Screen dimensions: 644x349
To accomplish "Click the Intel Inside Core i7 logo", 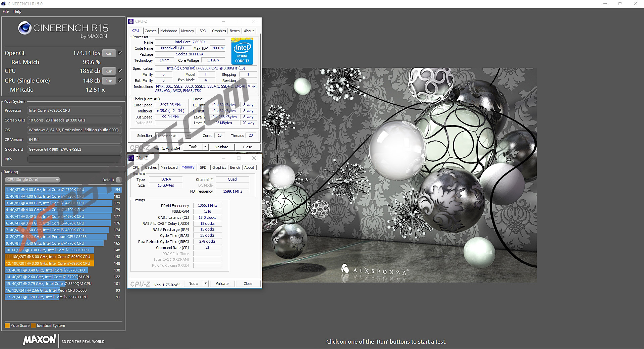I will (x=242, y=51).
